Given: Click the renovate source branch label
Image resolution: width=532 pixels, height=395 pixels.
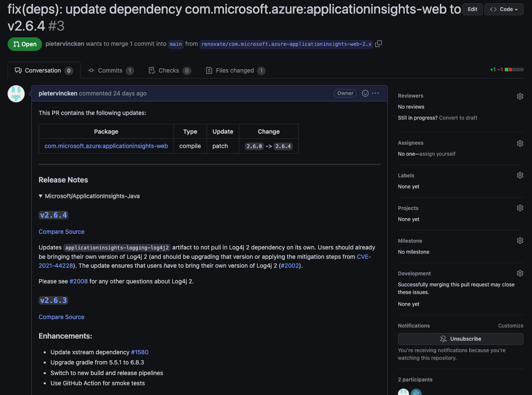Looking at the screenshot, I should point(286,44).
